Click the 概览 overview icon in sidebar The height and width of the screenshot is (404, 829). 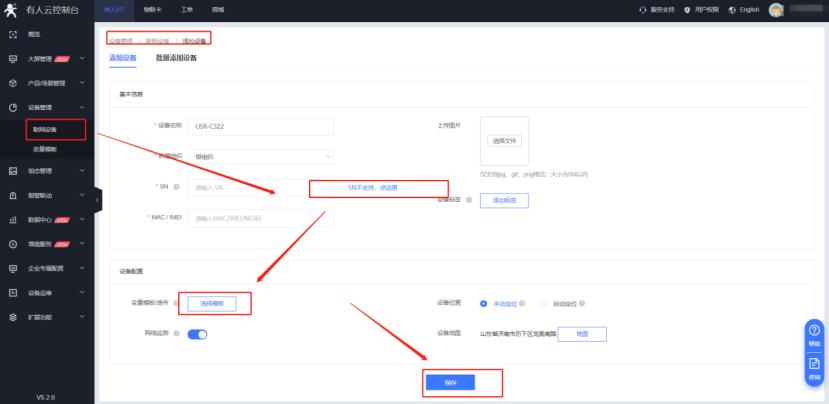pyautogui.click(x=13, y=34)
